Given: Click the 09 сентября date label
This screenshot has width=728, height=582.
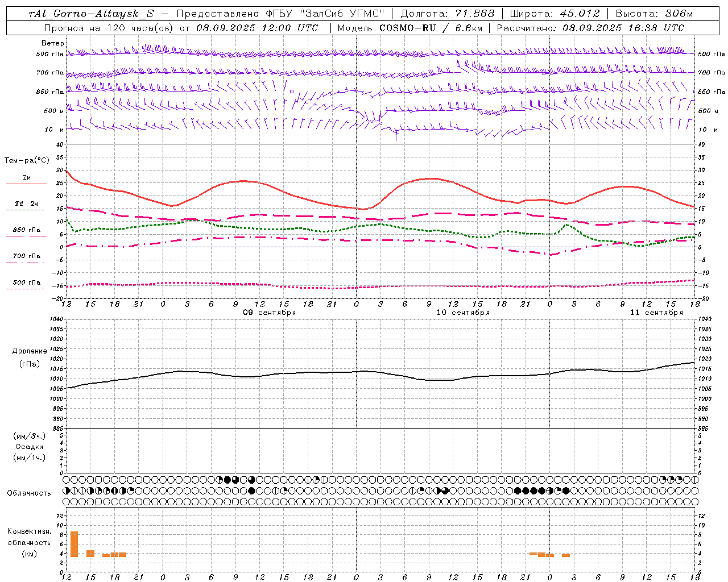Looking at the screenshot, I should pos(270,313).
